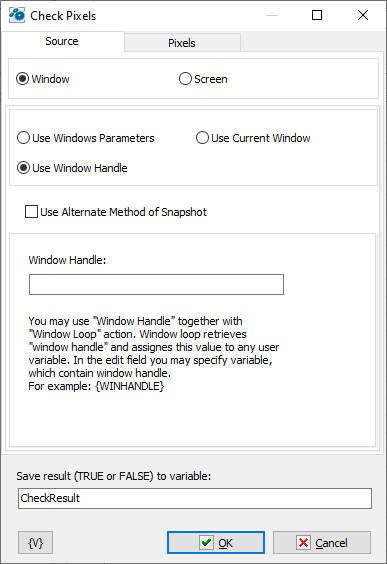
Task: Select the Use Window Handle radio button
Action: coord(72,168)
